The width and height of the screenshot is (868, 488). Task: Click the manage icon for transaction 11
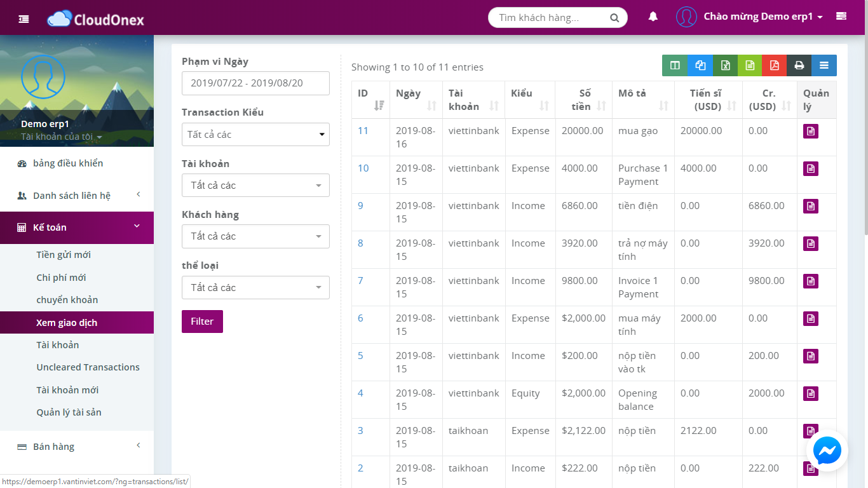(x=811, y=132)
